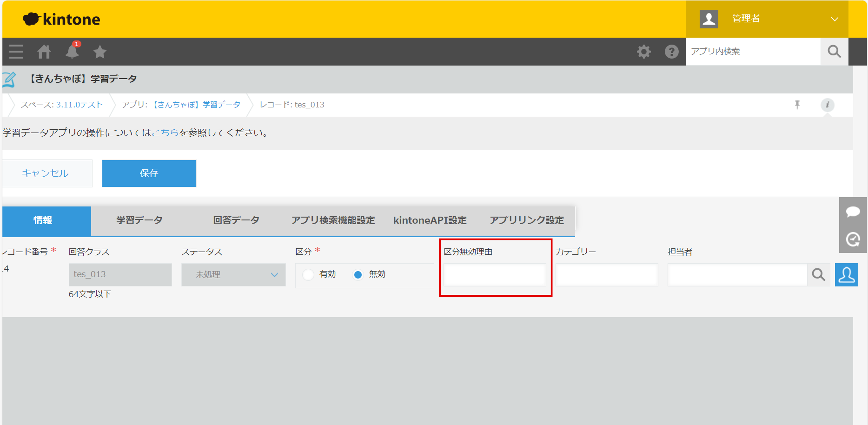This screenshot has height=425, width=868.
Task: Open favorites star icon
Action: (x=100, y=51)
